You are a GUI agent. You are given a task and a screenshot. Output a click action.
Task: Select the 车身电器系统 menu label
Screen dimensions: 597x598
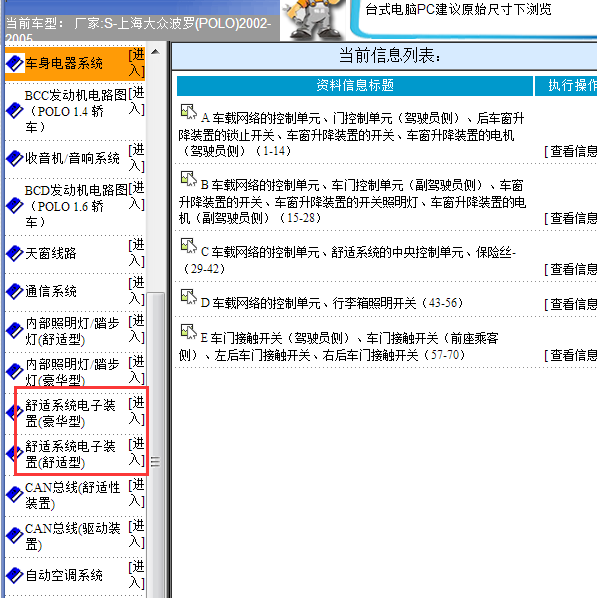tap(64, 63)
